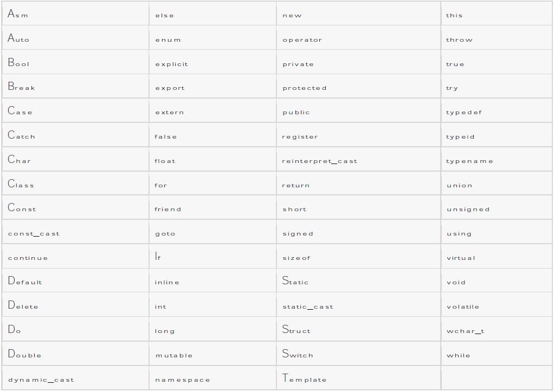Open the Bool keyword link

[19, 63]
